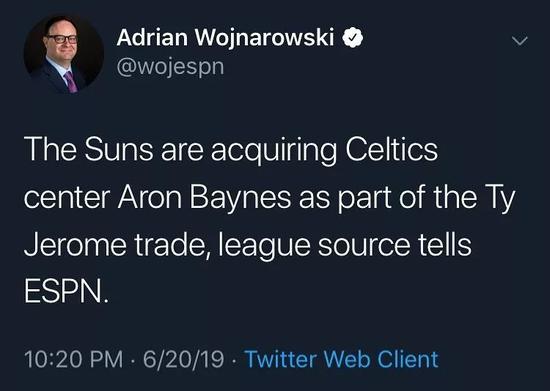Click the word trade in the tweet
The height and width of the screenshot is (391, 550).
(x=173, y=245)
